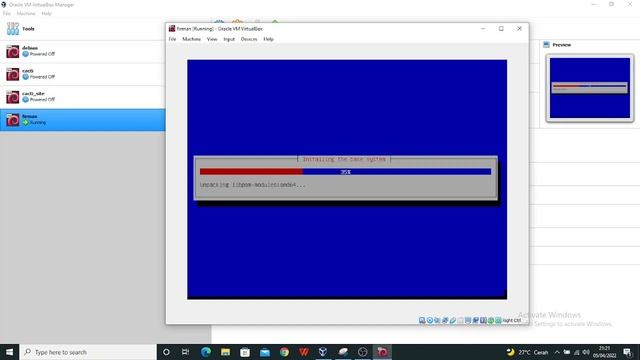The height and width of the screenshot is (360, 640).
Task: Open the View menu in VM window
Action: click(212, 39)
